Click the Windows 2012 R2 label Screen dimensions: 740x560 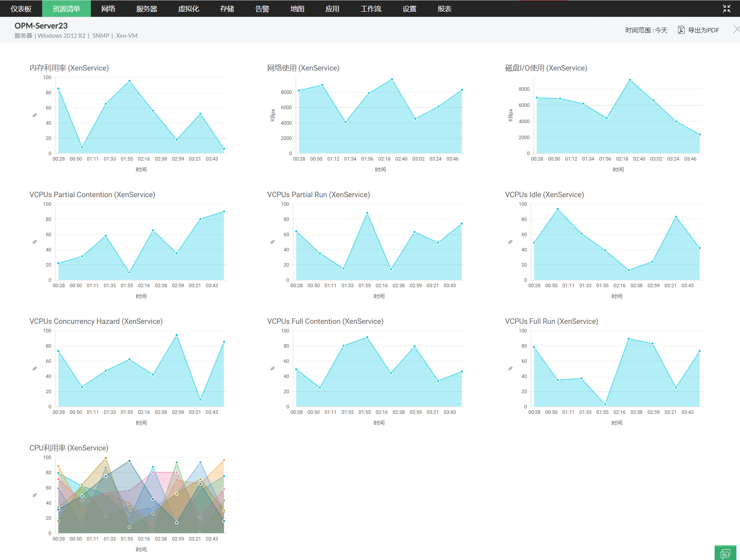62,36
